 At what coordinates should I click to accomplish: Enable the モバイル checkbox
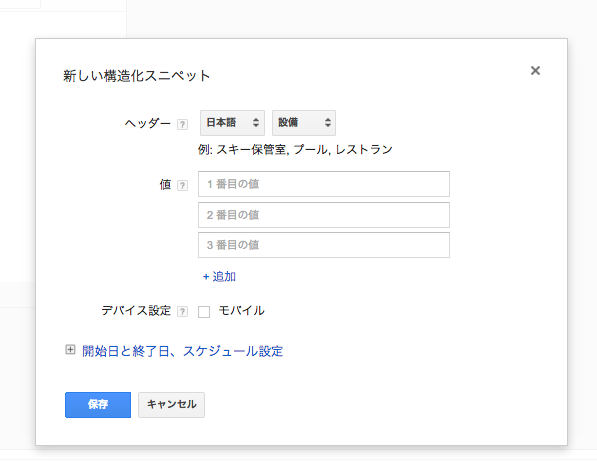pos(204,311)
